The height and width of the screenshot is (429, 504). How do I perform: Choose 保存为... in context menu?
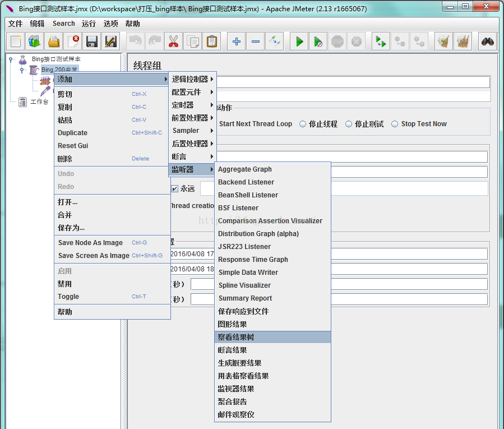112,228
